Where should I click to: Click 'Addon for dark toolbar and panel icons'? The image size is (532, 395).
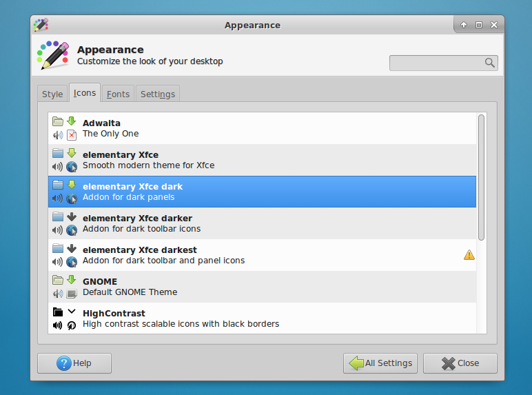tap(163, 261)
